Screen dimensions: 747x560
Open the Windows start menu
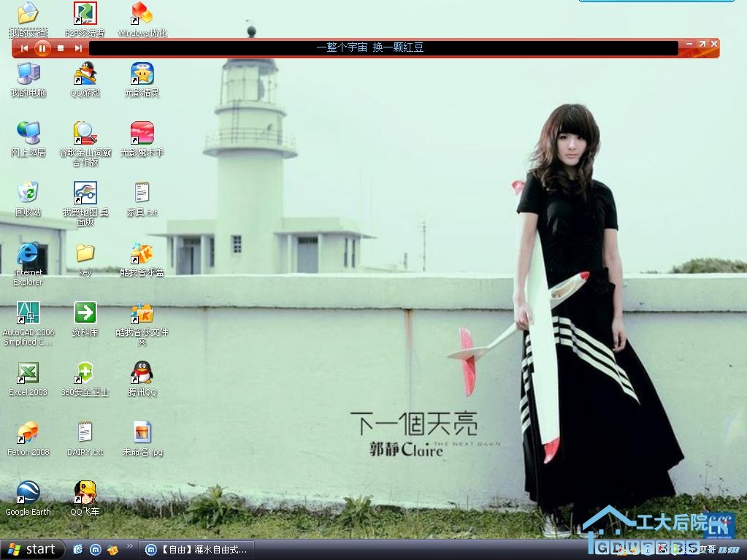[x=33, y=550]
